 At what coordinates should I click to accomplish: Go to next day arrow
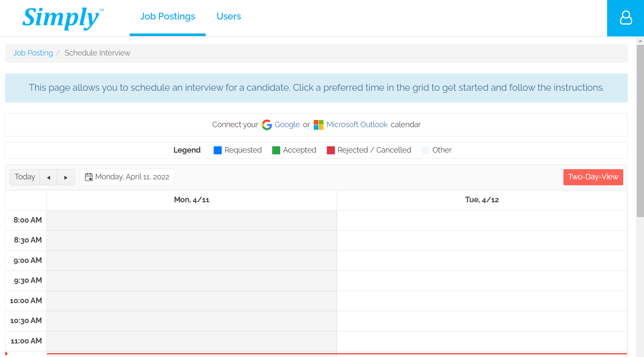coord(66,177)
